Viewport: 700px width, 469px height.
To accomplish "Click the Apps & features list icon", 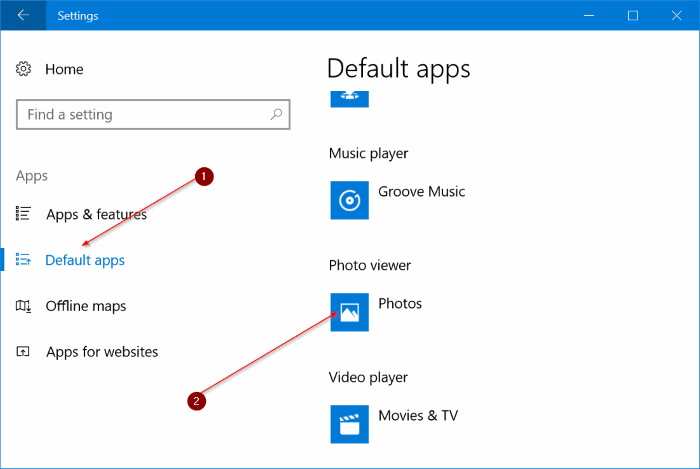I will 23,214.
